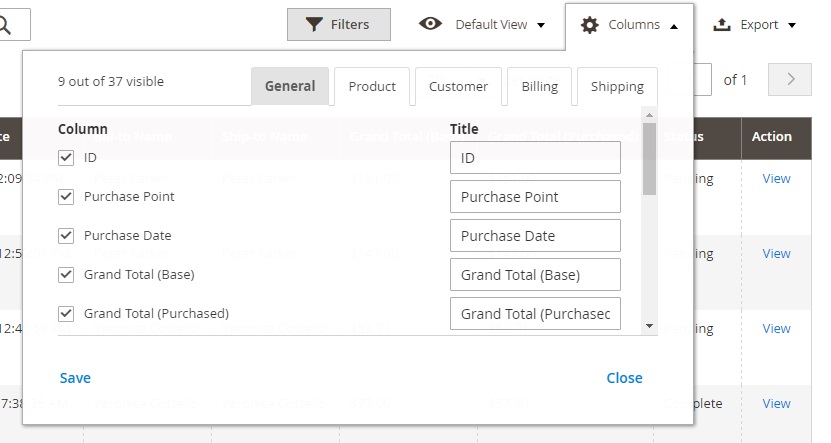The width and height of the screenshot is (831, 443).
Task: Toggle the Grand Total (Base) checkbox
Action: pos(66,274)
